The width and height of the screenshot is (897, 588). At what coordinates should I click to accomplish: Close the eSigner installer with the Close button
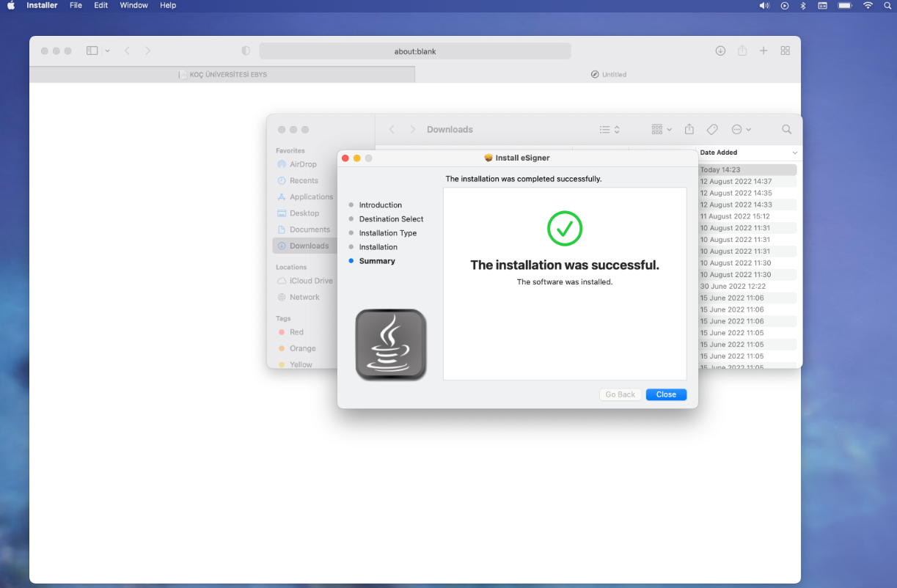[665, 394]
